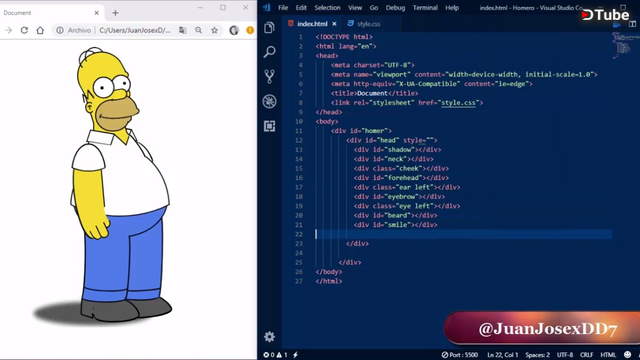The width and height of the screenshot is (640, 360).
Task: Open the Source Control view
Action: coord(269,76)
